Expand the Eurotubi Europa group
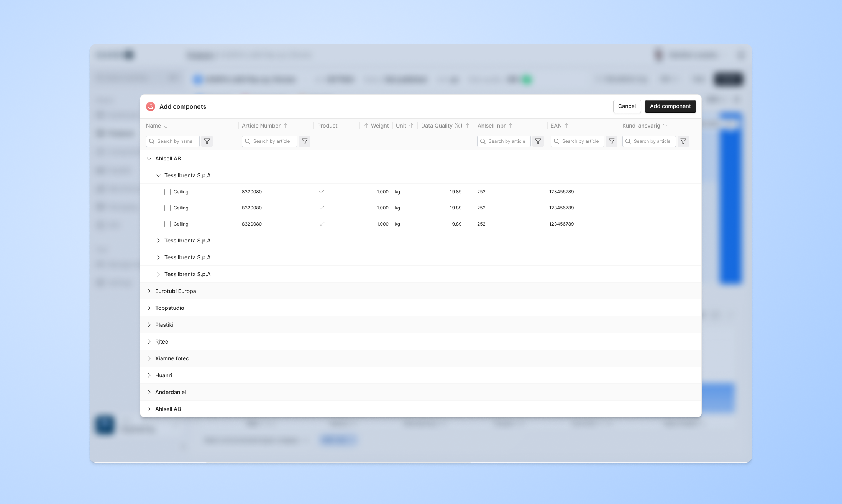Image resolution: width=842 pixels, height=504 pixels. pyautogui.click(x=149, y=291)
